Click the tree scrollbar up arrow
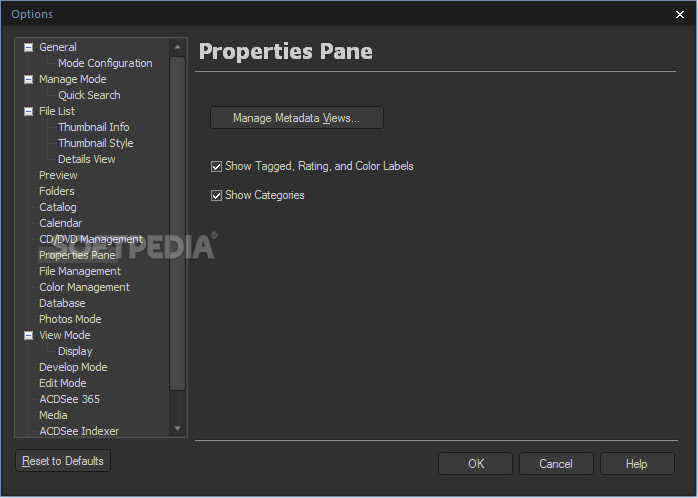Image resolution: width=698 pixels, height=498 pixels. pos(178,47)
